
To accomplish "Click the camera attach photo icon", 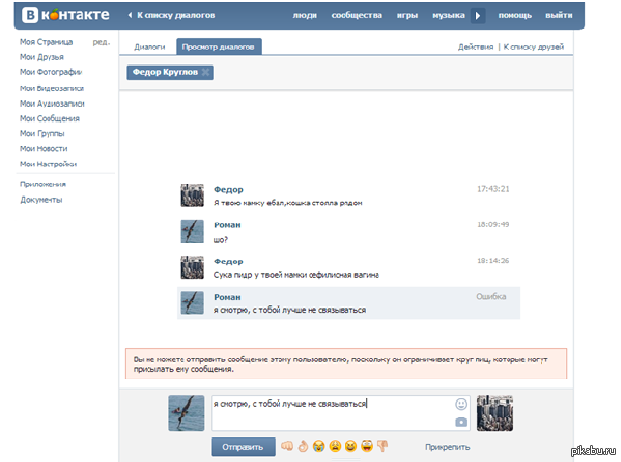I will click(461, 422).
